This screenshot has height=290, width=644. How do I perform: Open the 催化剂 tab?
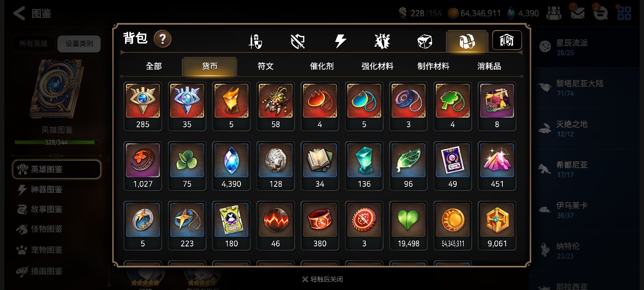pos(321,67)
